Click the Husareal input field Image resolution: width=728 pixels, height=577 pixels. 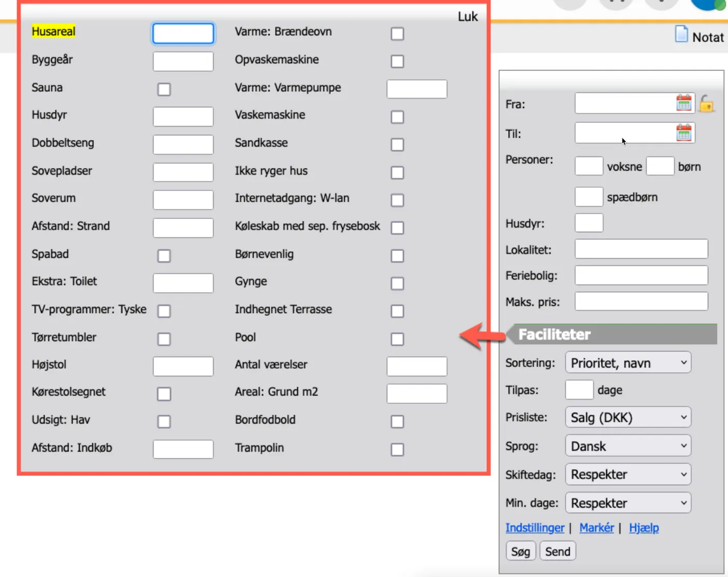coord(183,34)
